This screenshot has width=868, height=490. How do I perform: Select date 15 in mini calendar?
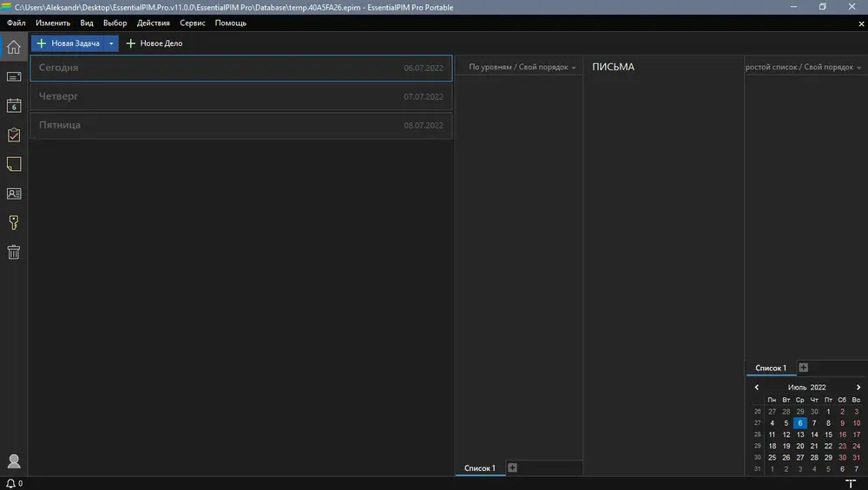828,434
